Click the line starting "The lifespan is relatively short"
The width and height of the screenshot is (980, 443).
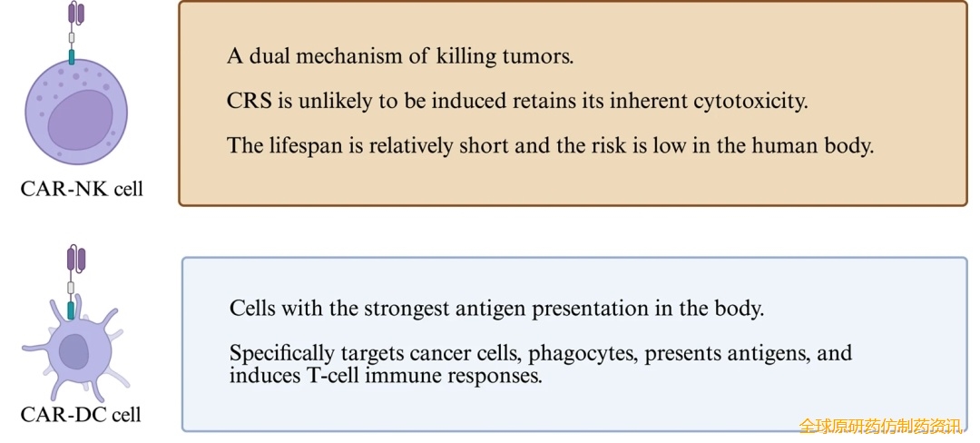pyautogui.click(x=550, y=145)
